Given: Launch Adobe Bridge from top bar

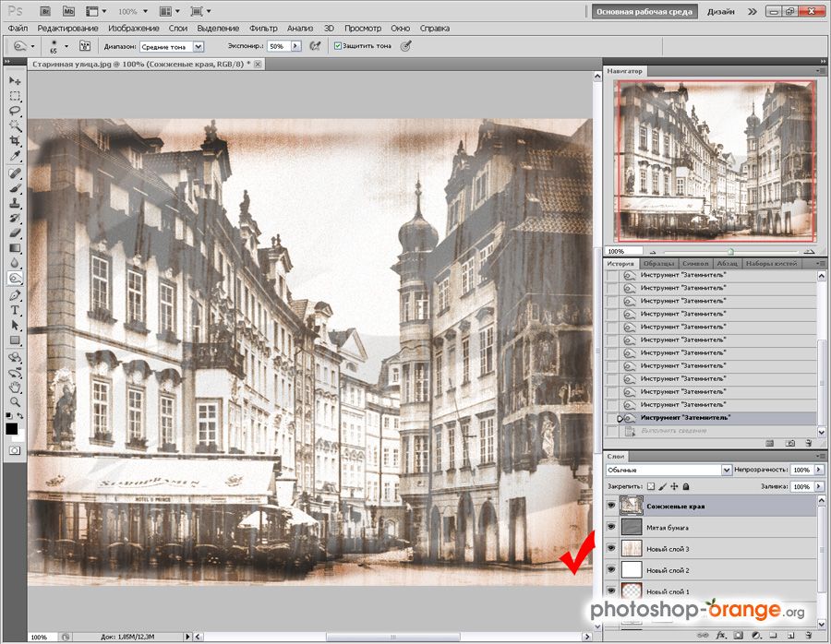Looking at the screenshot, I should [45, 11].
